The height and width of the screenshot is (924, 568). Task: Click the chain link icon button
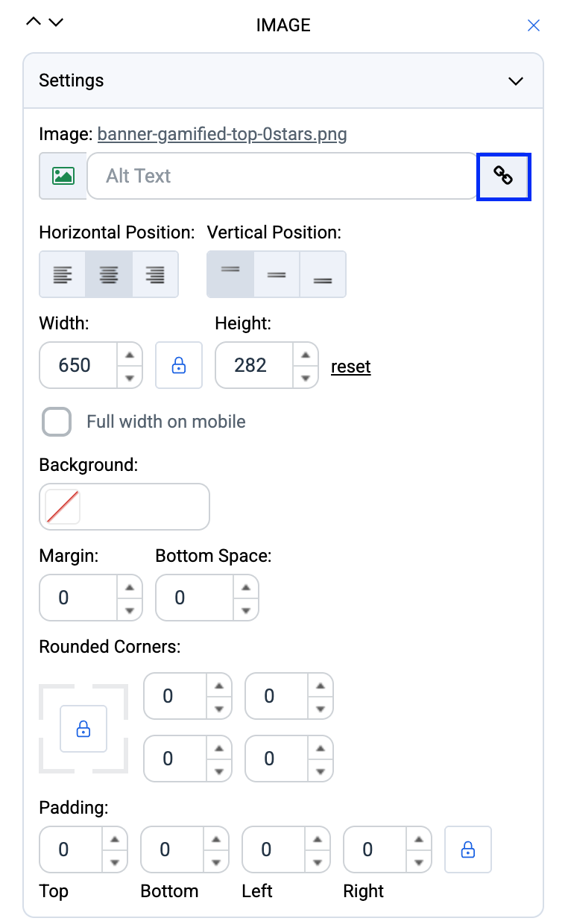[x=504, y=176]
